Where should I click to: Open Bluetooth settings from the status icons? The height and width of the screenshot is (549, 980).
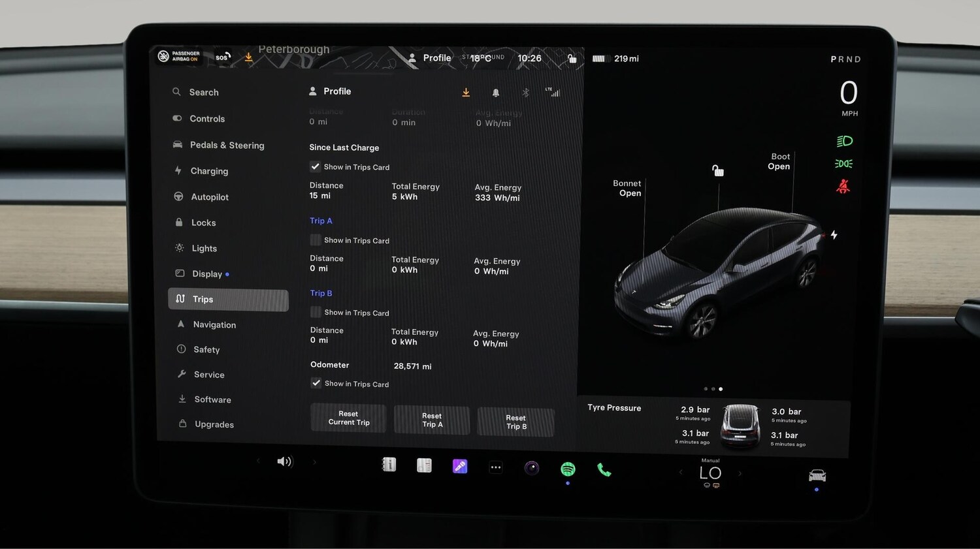pyautogui.click(x=526, y=92)
